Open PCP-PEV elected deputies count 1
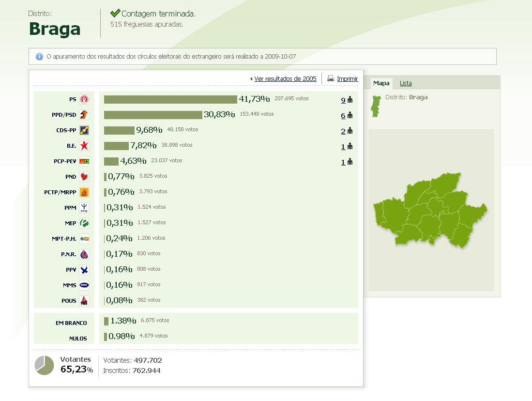The width and height of the screenshot is (532, 401). click(343, 162)
